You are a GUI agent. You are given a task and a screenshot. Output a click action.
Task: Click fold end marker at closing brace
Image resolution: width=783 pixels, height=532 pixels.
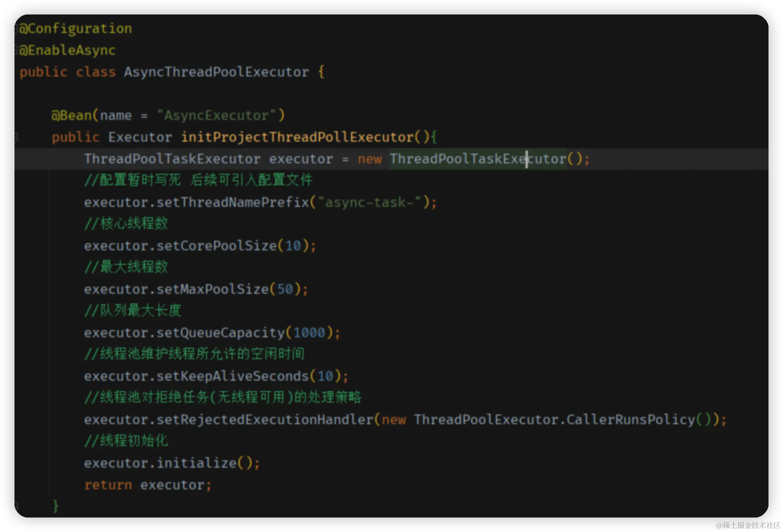(x=16, y=505)
